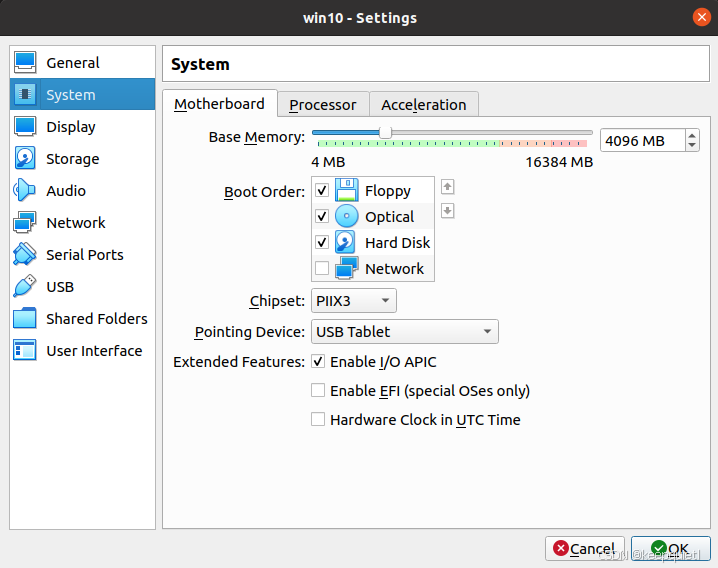
Task: Click the Base Memory 4096 MB field
Action: (640, 141)
